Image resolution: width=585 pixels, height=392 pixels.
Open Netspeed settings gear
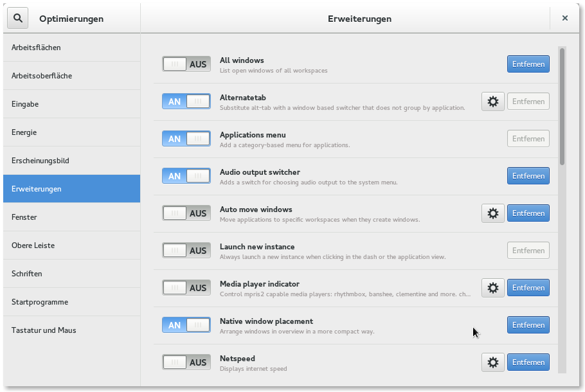(x=493, y=362)
